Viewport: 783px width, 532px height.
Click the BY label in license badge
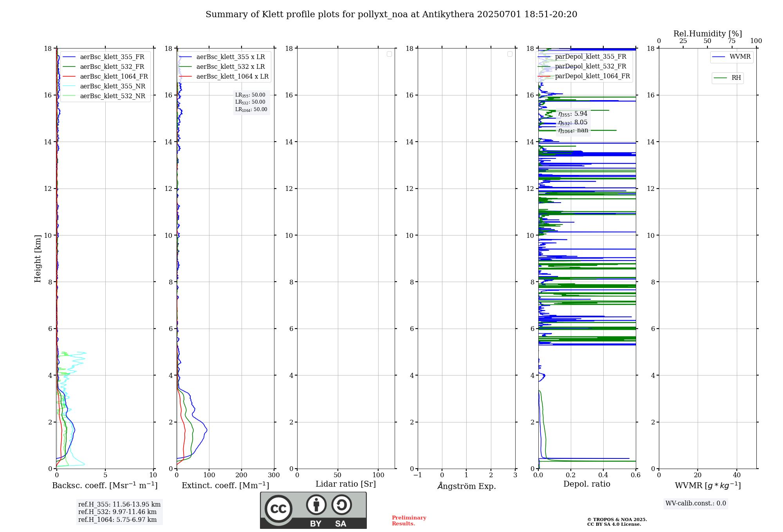tap(316, 524)
